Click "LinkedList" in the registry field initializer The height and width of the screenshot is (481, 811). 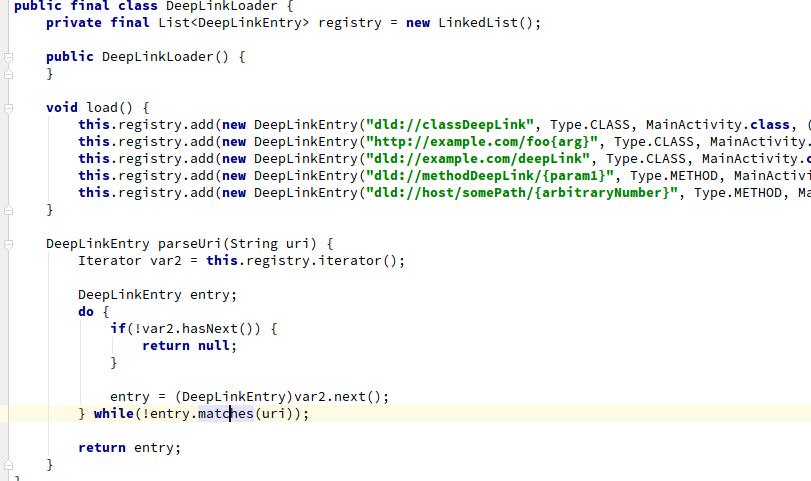pos(478,23)
